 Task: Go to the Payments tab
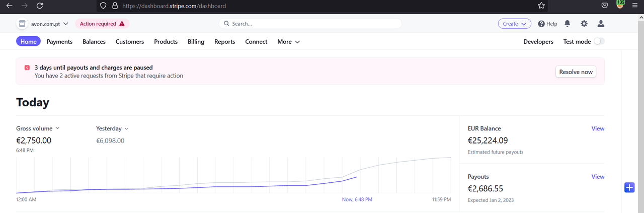[x=59, y=42]
